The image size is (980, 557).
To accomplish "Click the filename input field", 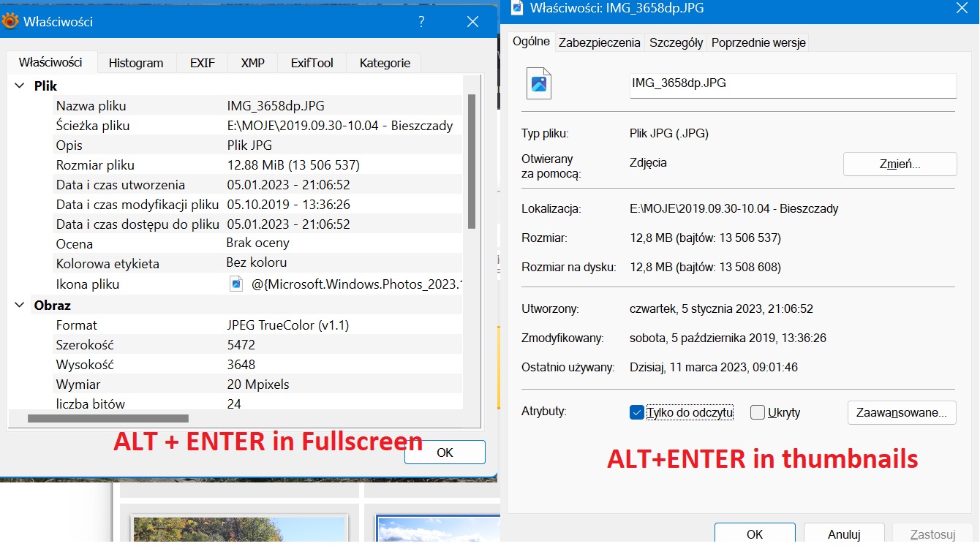I will (793, 85).
